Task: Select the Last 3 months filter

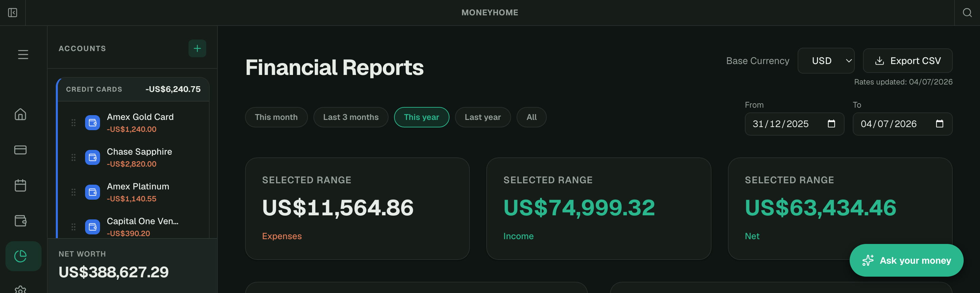Action: pos(351,117)
